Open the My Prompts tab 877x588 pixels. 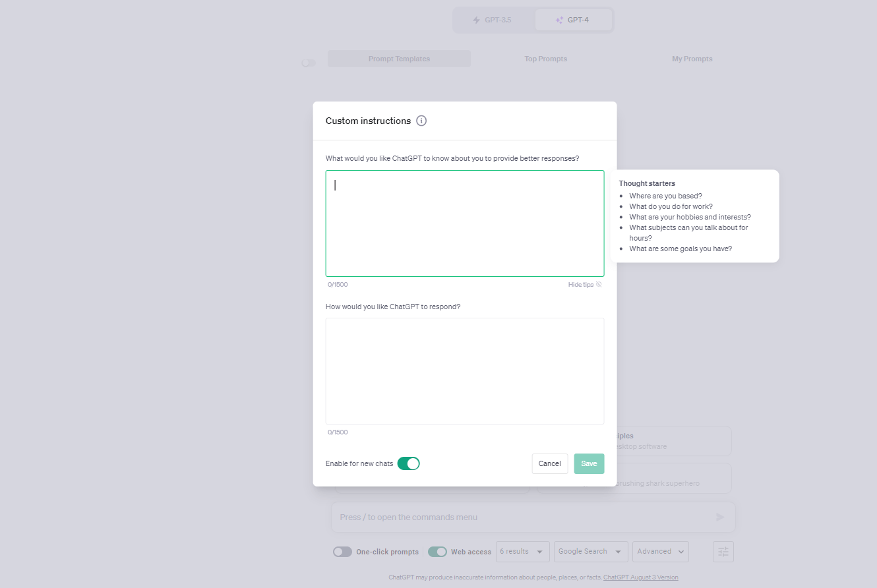tap(692, 59)
